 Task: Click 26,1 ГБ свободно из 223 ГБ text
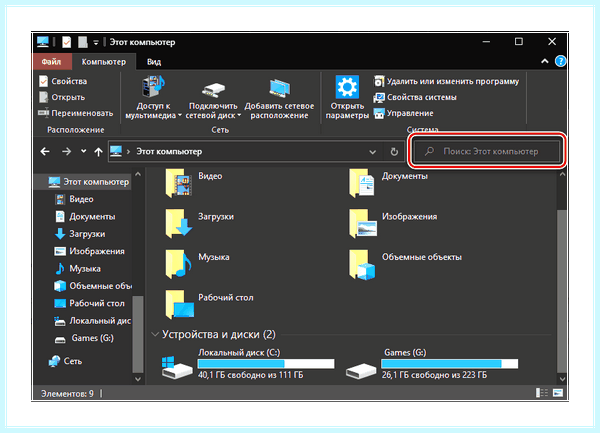(434, 375)
